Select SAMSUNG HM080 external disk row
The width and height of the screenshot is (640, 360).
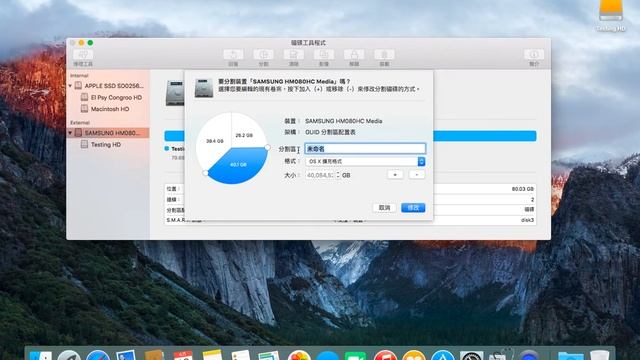108,133
